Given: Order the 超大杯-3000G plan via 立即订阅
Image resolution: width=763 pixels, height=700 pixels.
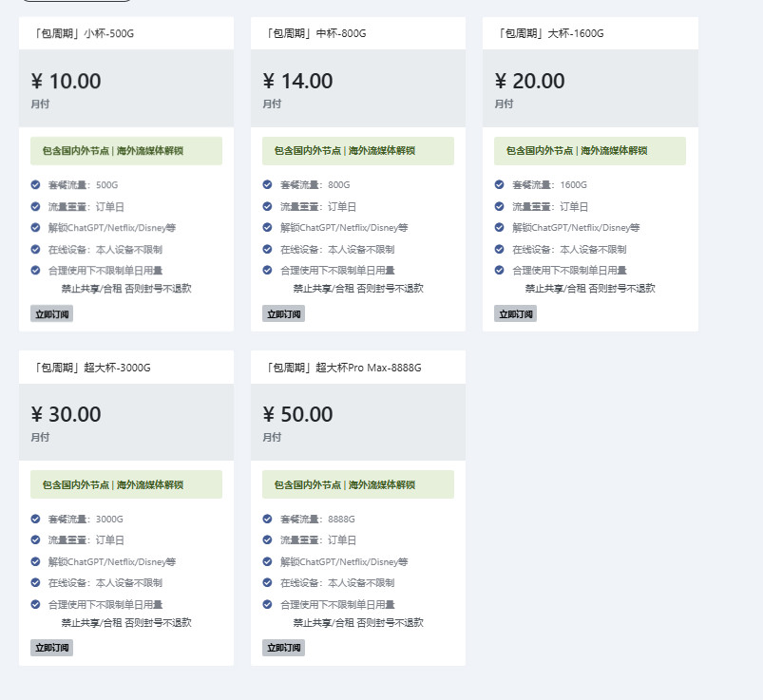Looking at the screenshot, I should pyautogui.click(x=51, y=648).
